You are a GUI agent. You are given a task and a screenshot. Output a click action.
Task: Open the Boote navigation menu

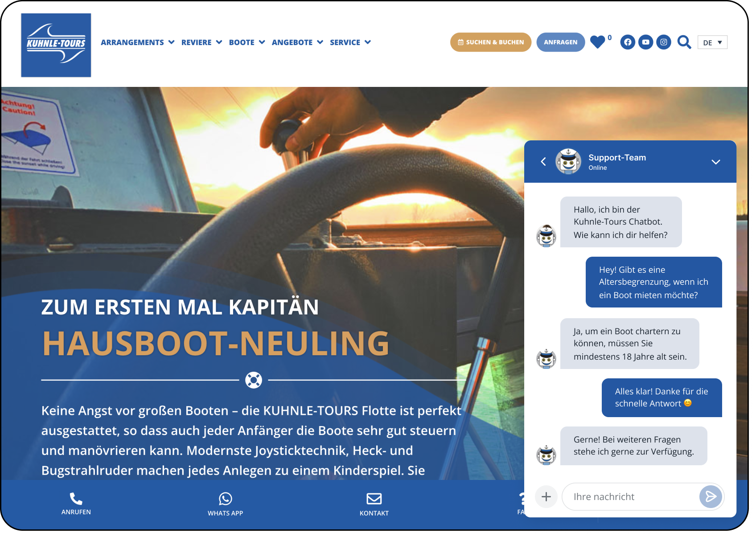point(247,42)
